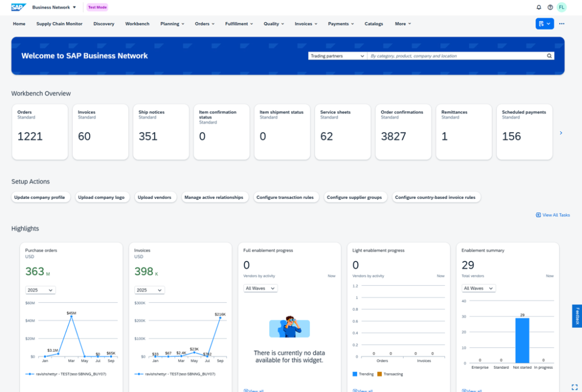The height and width of the screenshot is (392, 582).
Task: Open the Business Network dropdown
Action: (x=54, y=7)
